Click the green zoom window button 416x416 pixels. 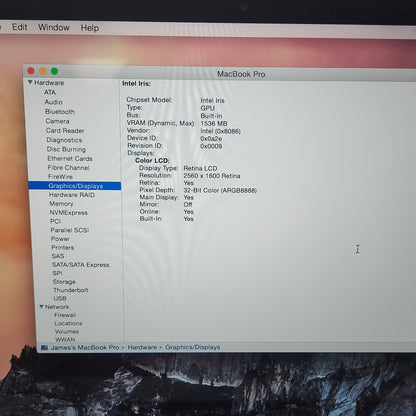[x=54, y=71]
